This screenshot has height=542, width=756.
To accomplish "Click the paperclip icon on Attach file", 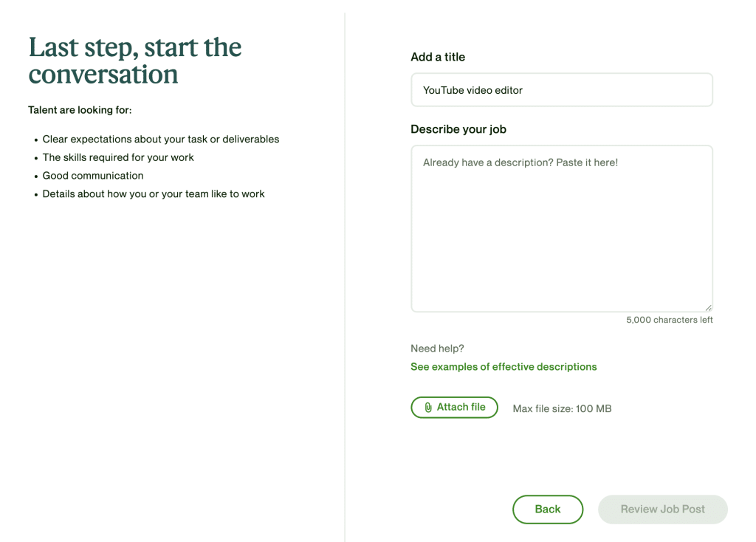I will (429, 407).
